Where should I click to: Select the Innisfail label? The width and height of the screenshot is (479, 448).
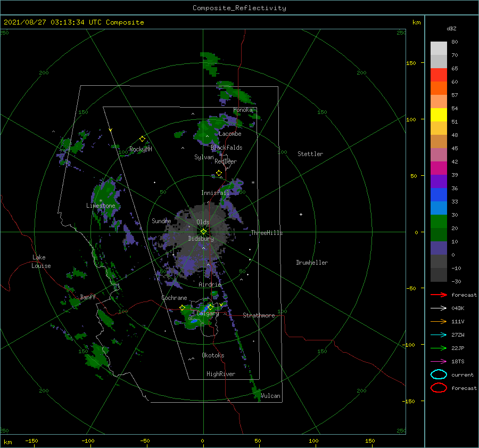215,193
